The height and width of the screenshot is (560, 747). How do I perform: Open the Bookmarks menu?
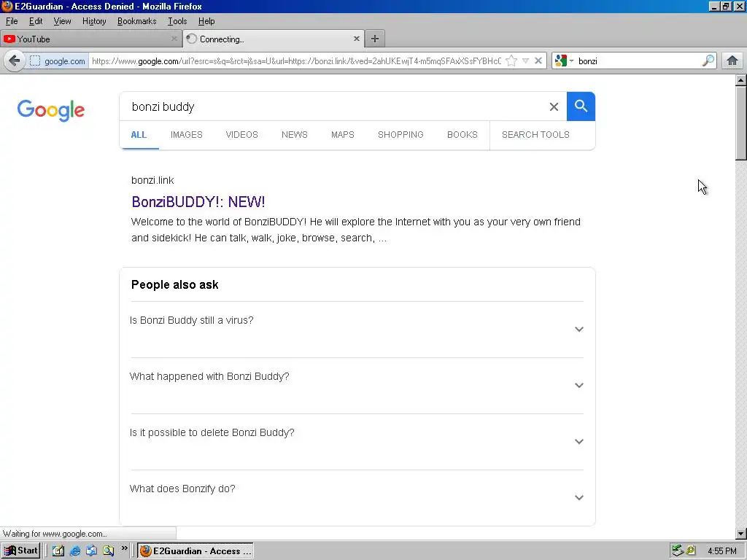[x=136, y=21]
